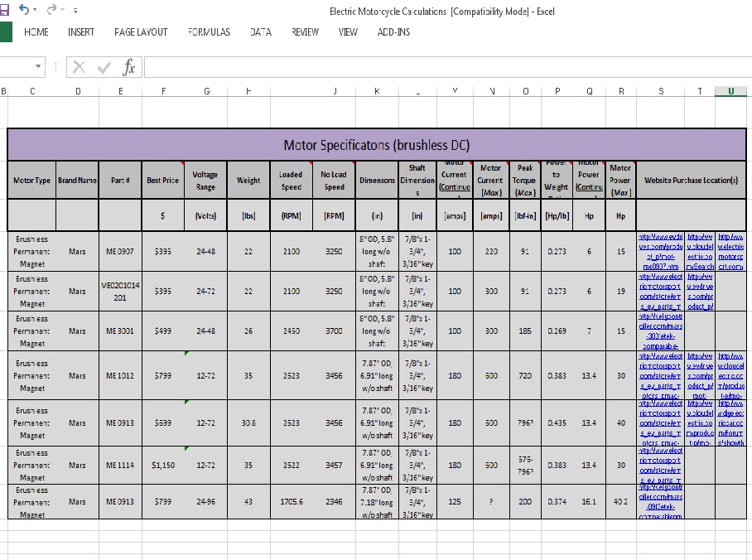Select column K header
Viewport: 752px width, 560px height.
click(377, 91)
